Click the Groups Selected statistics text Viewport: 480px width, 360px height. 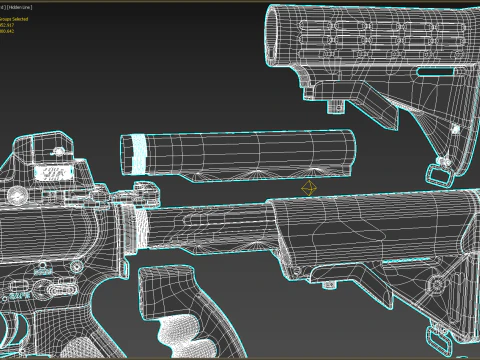coord(14,19)
